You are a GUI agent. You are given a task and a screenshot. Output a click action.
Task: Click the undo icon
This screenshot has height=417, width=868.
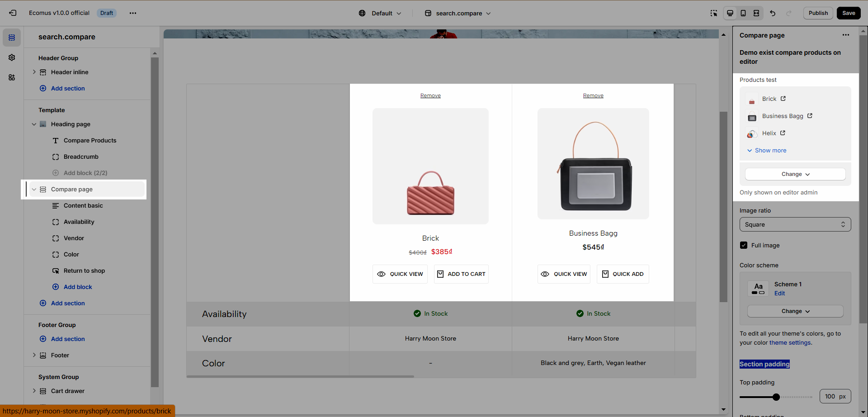click(x=773, y=13)
